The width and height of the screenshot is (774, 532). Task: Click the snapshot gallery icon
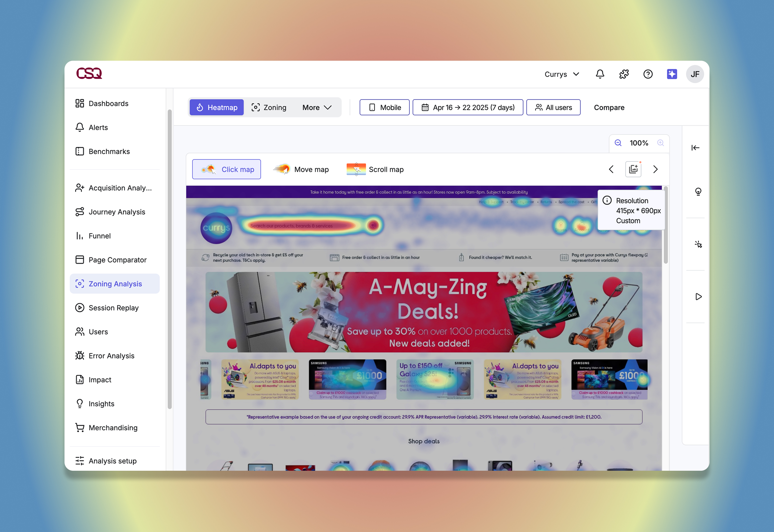point(633,169)
